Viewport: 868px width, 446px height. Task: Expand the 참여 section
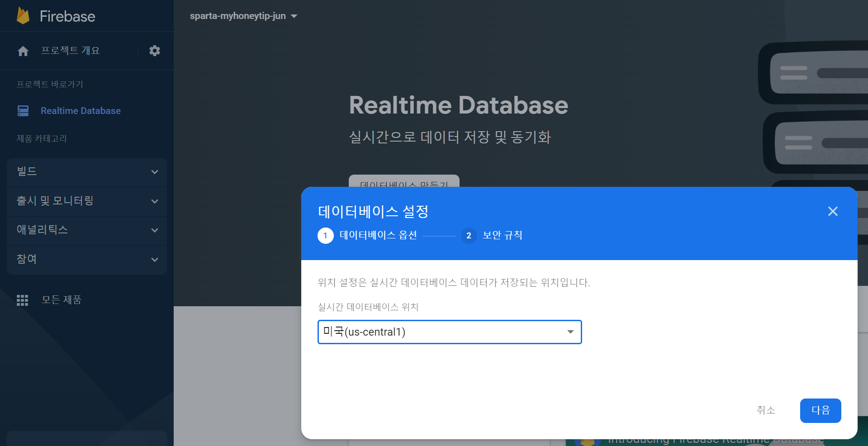[x=87, y=260]
